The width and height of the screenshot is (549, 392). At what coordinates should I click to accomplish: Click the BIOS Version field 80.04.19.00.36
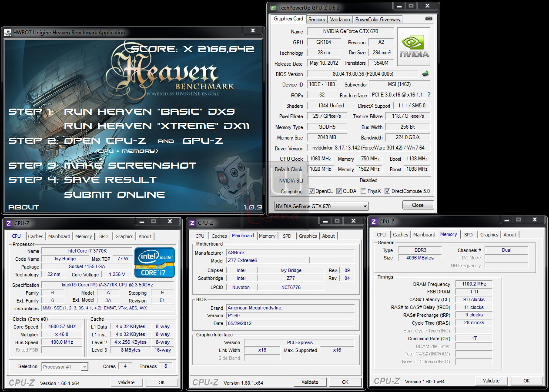pos(363,74)
